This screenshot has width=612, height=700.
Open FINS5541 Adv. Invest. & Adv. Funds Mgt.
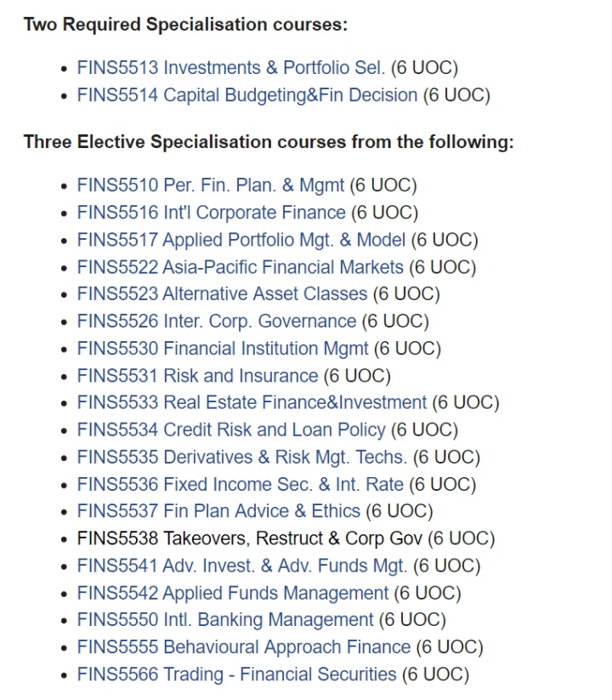tap(241, 566)
